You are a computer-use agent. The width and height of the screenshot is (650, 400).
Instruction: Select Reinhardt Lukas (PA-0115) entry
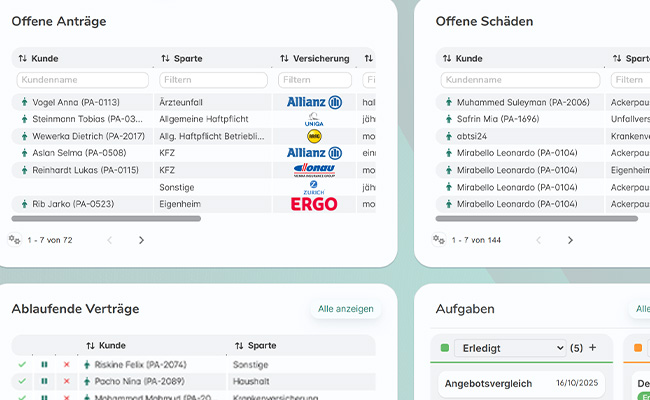(x=85, y=170)
